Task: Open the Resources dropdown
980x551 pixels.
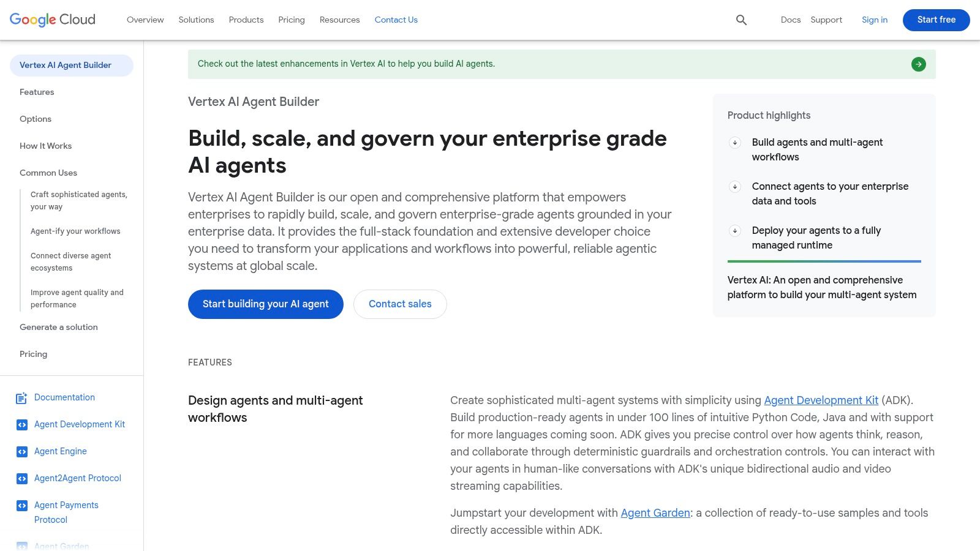Action: click(339, 20)
